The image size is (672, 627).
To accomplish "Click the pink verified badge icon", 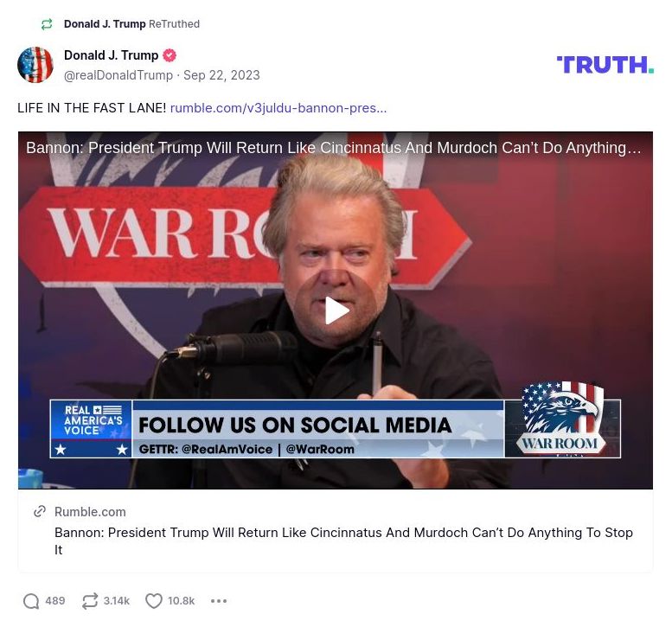I will tap(170, 55).
